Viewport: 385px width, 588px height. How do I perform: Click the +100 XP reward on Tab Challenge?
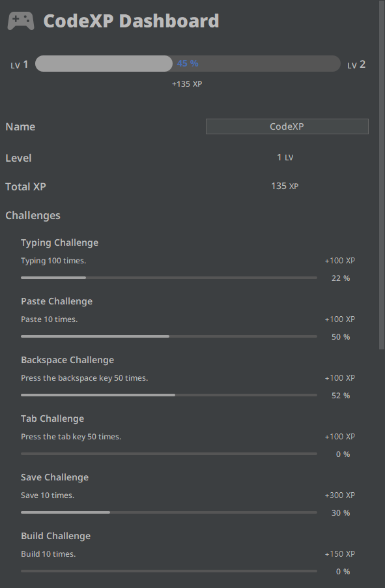click(339, 436)
